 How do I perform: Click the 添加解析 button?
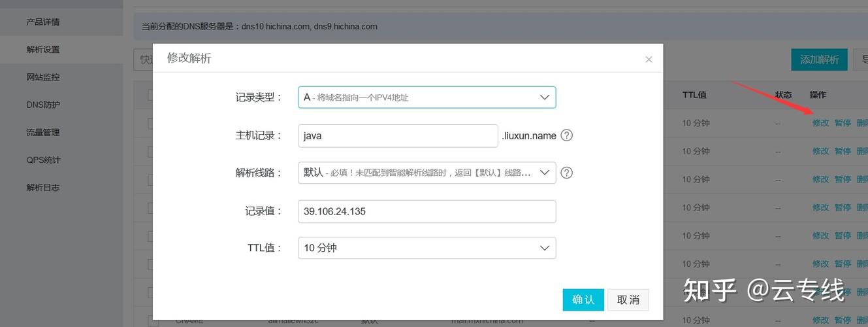pyautogui.click(x=819, y=60)
